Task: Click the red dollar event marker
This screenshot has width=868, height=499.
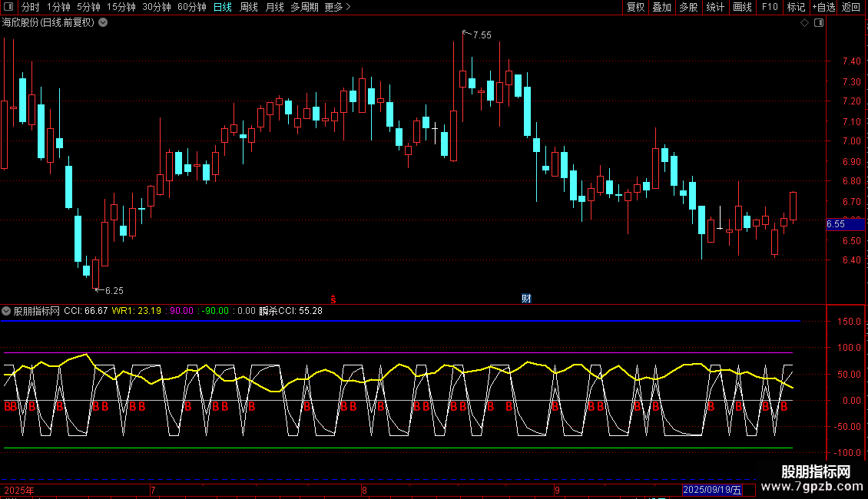Action: click(x=333, y=298)
